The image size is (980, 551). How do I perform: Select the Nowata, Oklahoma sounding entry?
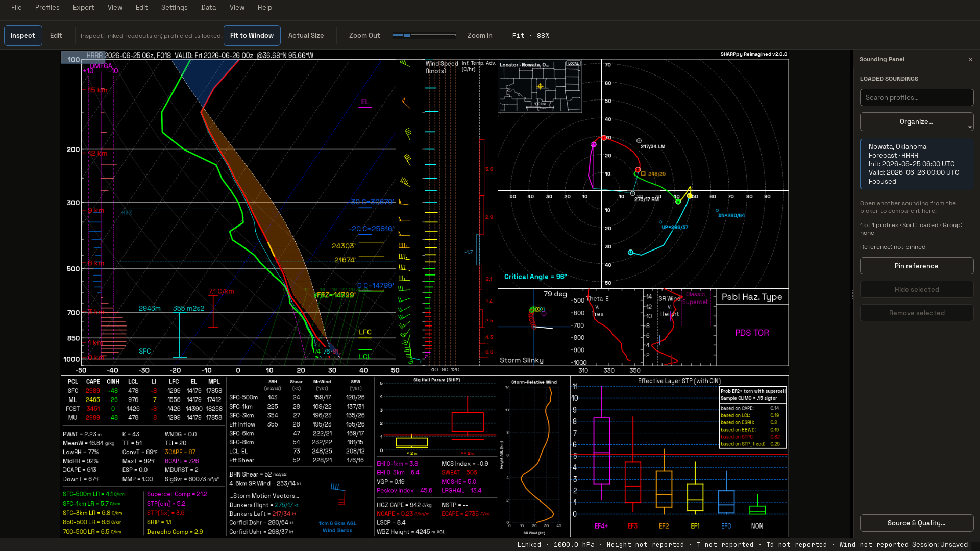[x=917, y=164]
